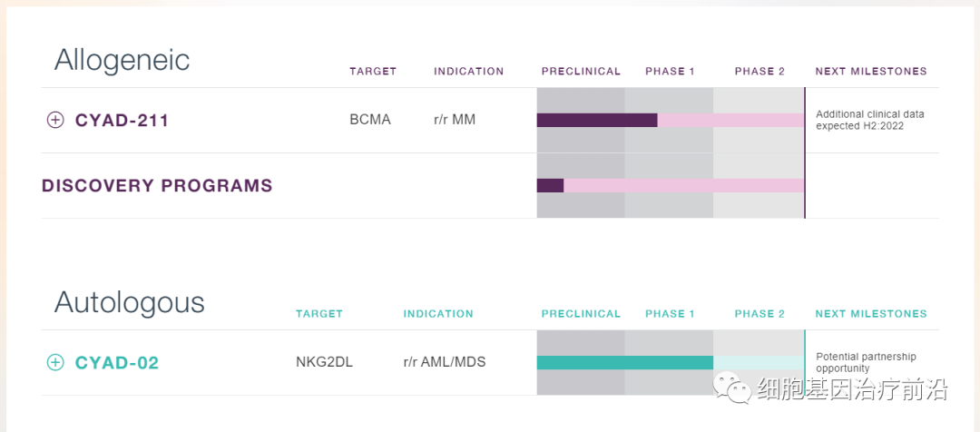Click the WeChat logo watermark icon
This screenshot has height=432, width=980.
pyautogui.click(x=732, y=388)
